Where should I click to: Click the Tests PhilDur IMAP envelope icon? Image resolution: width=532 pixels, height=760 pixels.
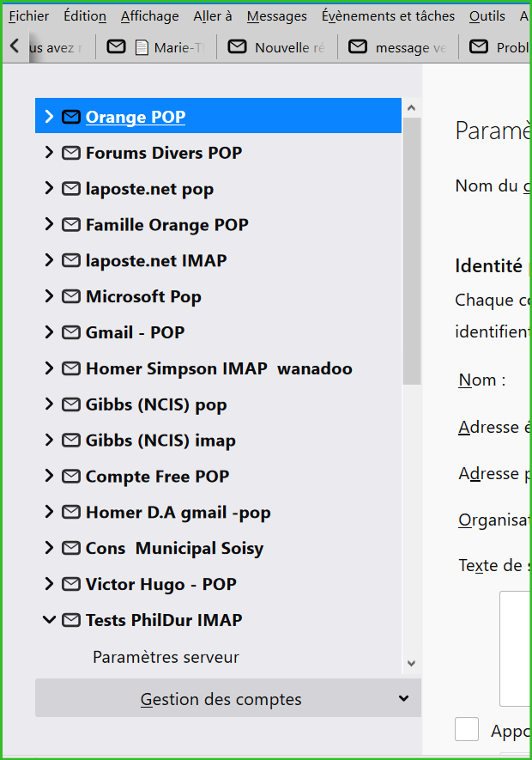coord(70,620)
